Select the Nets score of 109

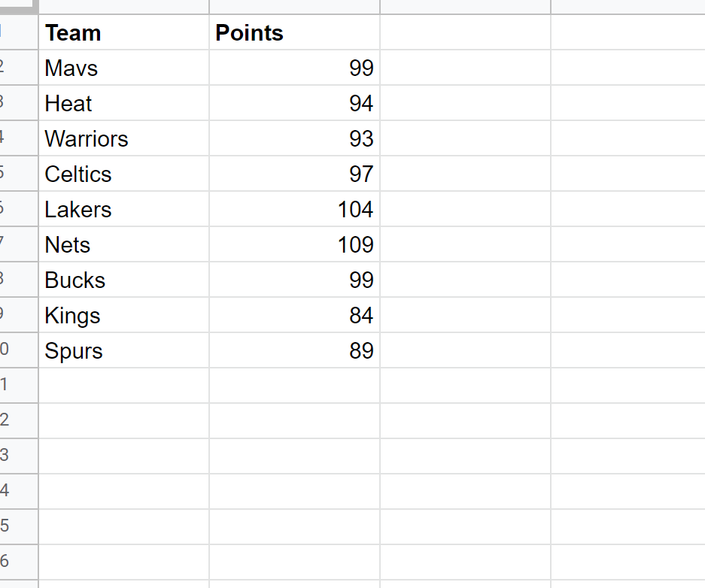[294, 245]
